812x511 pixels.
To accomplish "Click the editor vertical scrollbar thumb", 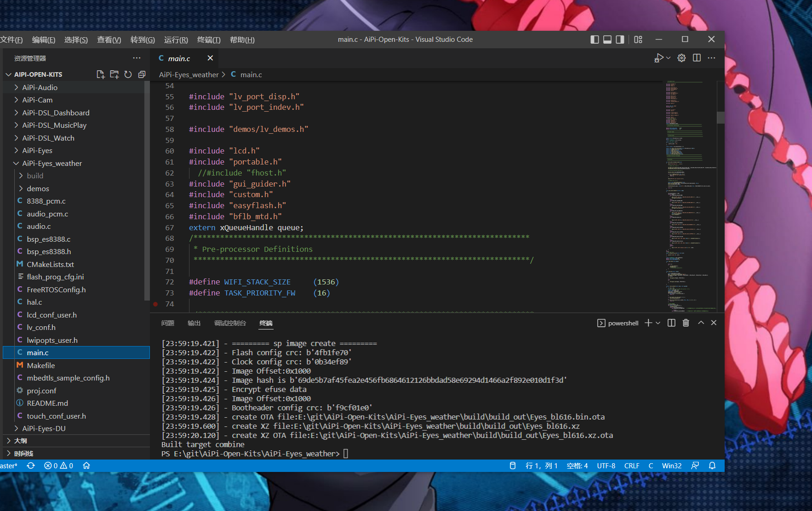I will tap(721, 117).
